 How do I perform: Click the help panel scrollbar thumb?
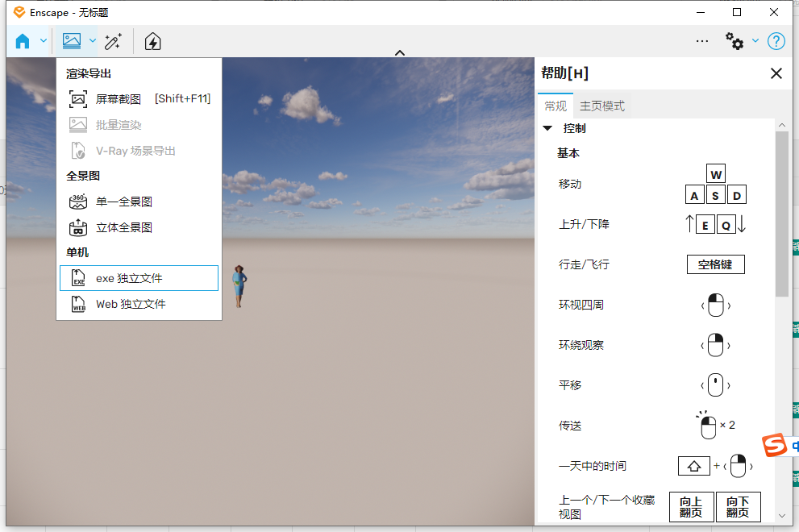tap(782, 214)
